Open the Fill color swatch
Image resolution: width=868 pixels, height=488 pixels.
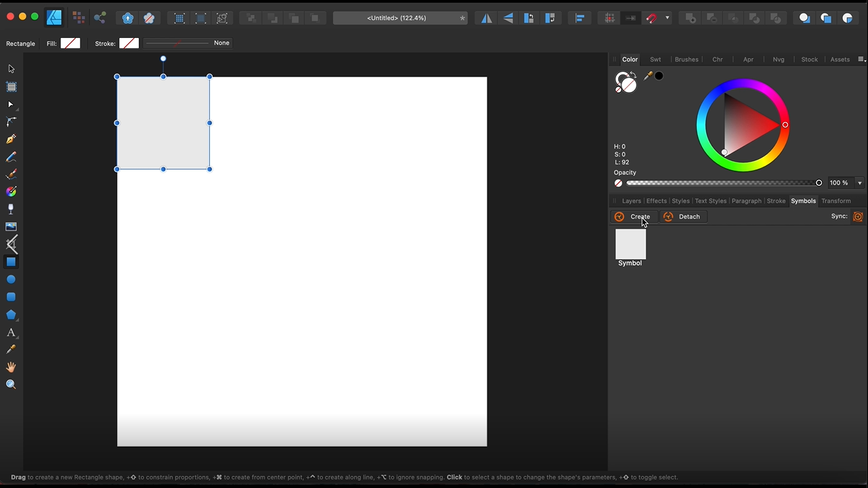[70, 43]
